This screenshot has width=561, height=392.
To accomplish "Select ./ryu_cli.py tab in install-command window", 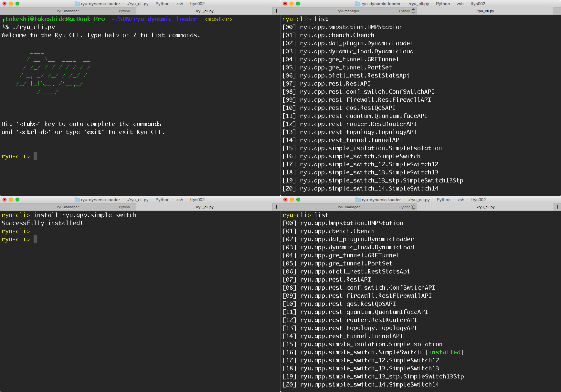I will point(204,207).
